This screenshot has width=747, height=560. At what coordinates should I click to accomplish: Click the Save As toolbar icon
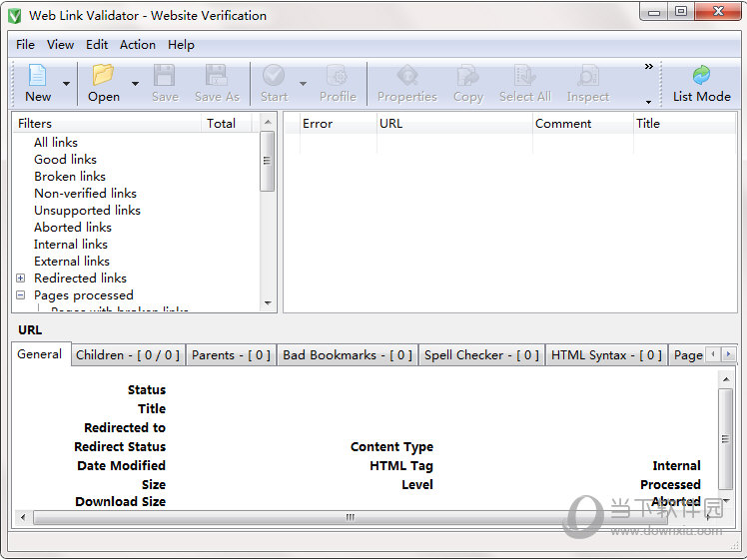point(217,75)
